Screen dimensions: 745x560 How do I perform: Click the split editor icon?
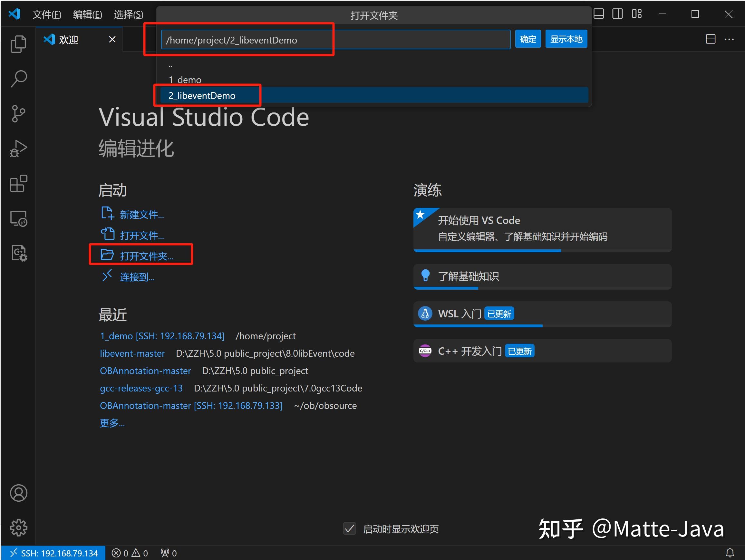711,39
